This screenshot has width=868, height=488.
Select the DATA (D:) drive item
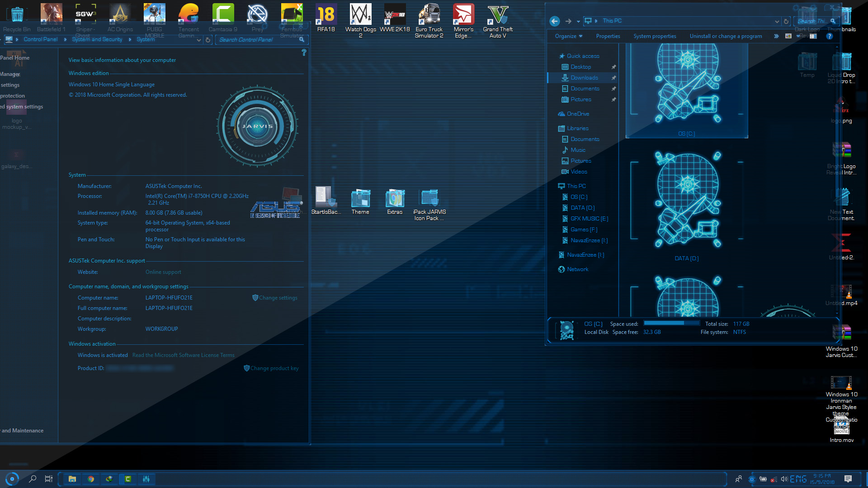[x=582, y=207]
